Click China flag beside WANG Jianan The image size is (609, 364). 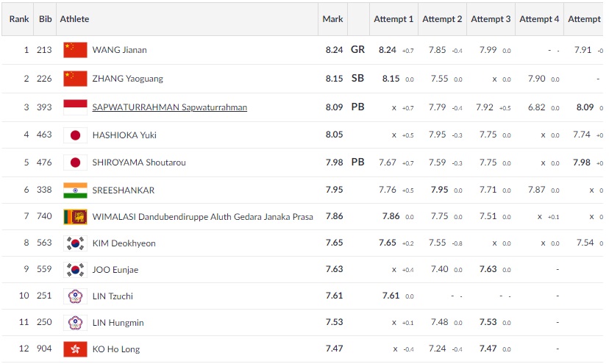tap(75, 50)
